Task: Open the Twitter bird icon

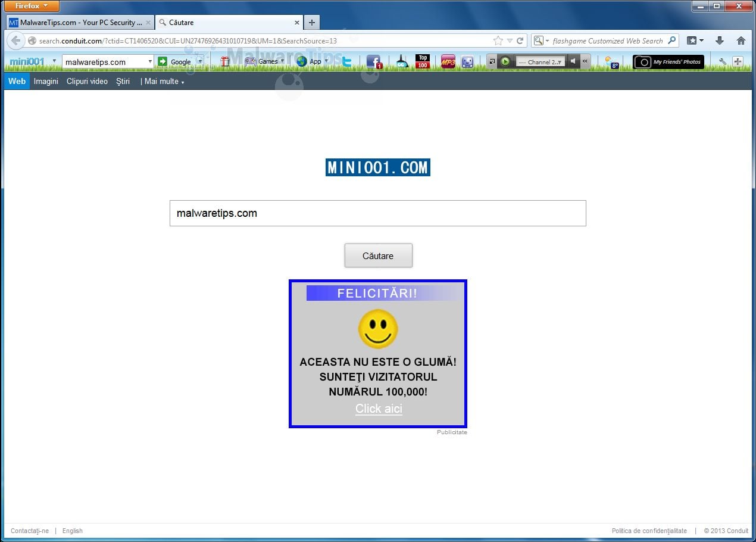Action: [x=346, y=61]
